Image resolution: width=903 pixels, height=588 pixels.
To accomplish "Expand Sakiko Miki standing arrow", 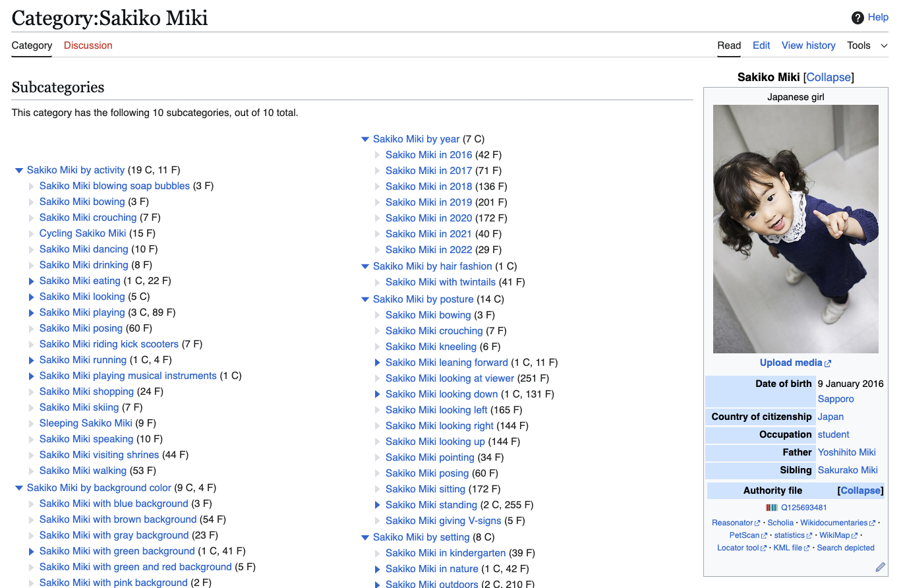I will pos(378,505).
